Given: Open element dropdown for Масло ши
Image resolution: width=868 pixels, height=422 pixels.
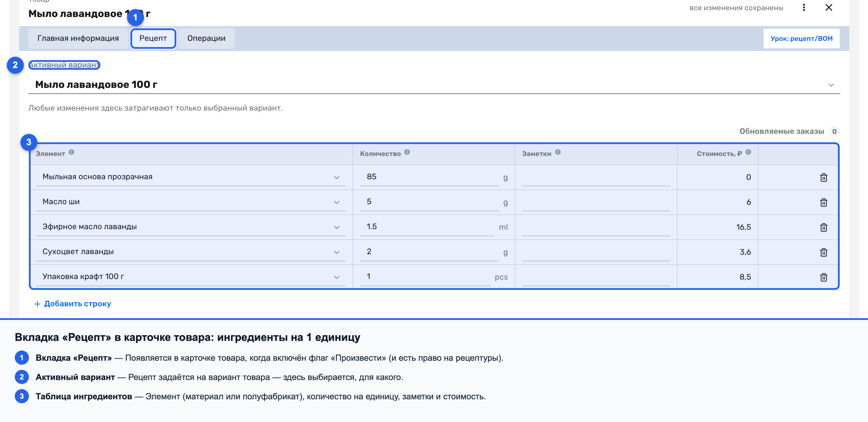Looking at the screenshot, I should coord(336,202).
